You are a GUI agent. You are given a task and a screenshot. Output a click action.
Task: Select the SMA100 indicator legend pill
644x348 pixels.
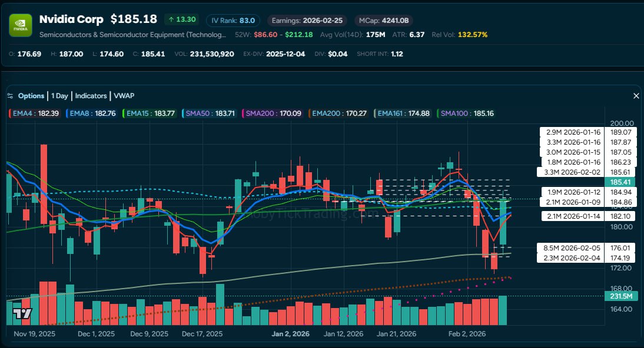pos(469,113)
